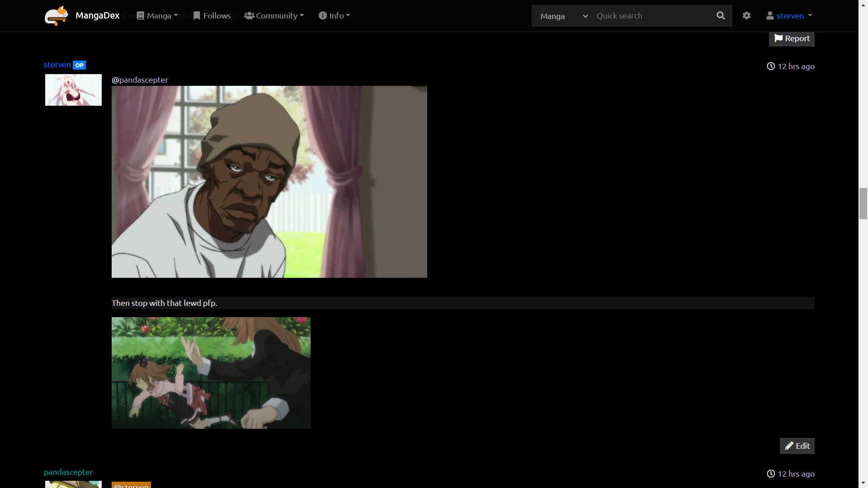This screenshot has height=488, width=868.
Task: Expand the Manga navigation dropdown
Action: click(158, 16)
